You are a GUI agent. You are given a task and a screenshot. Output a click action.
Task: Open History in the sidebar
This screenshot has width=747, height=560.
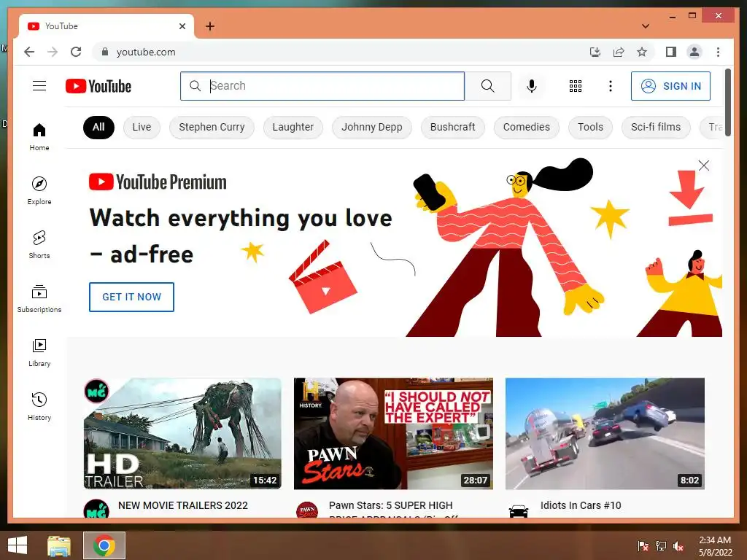(x=39, y=406)
